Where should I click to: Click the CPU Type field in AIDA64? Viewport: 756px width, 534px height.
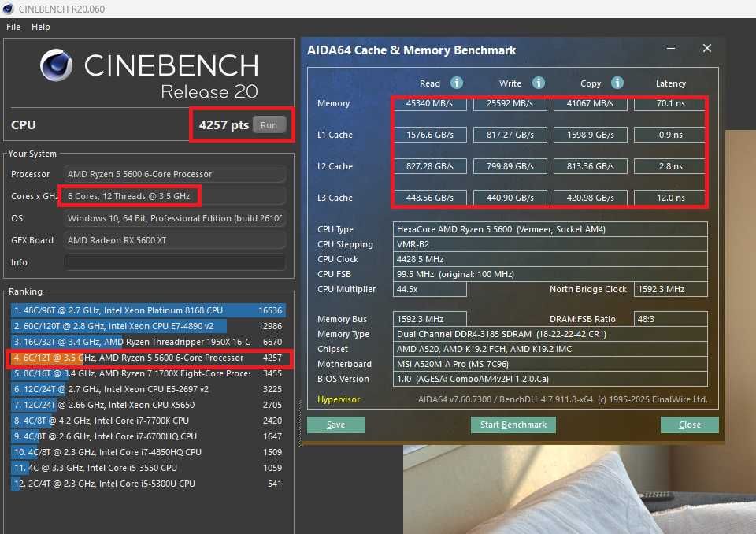point(550,229)
